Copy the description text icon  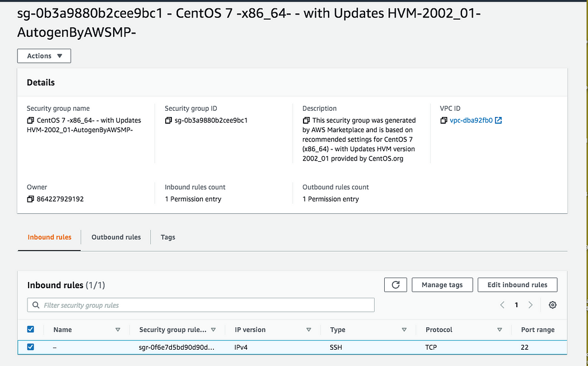[306, 120]
